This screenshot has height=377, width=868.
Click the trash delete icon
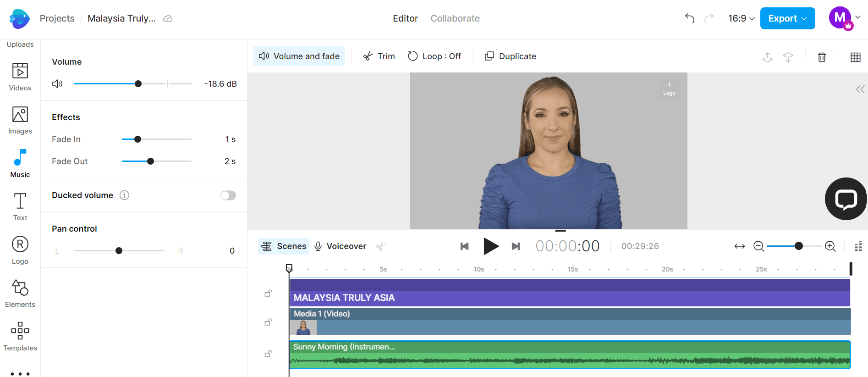click(x=822, y=57)
